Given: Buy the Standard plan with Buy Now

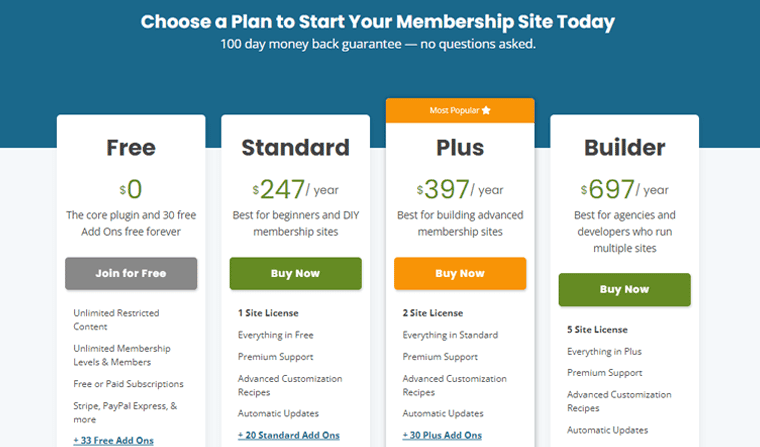Looking at the screenshot, I should coord(296,273).
